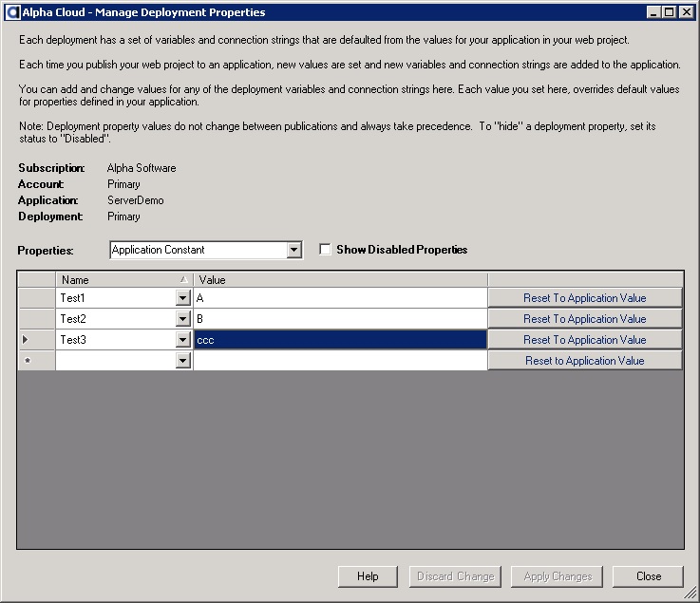Minimize the Manage Deployment Properties window
Image resolution: width=700 pixels, height=603 pixels.
[653, 12]
